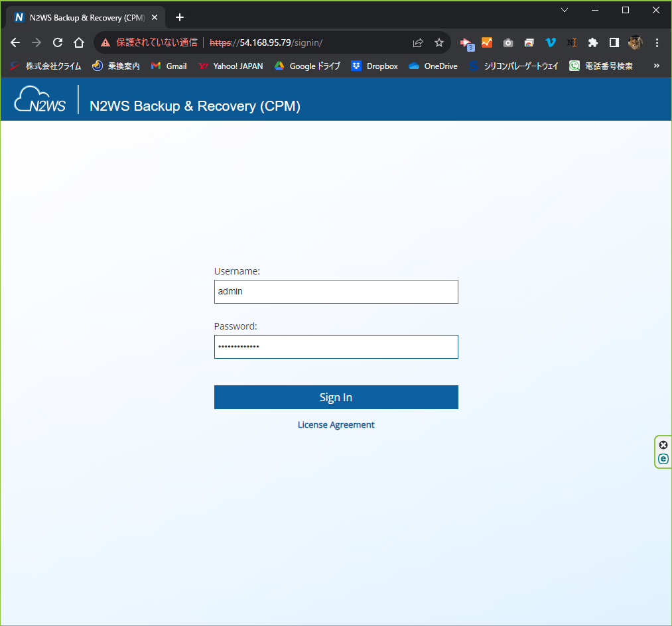The image size is (672, 626).
Task: Go back using the browser back arrow
Action: point(15,42)
